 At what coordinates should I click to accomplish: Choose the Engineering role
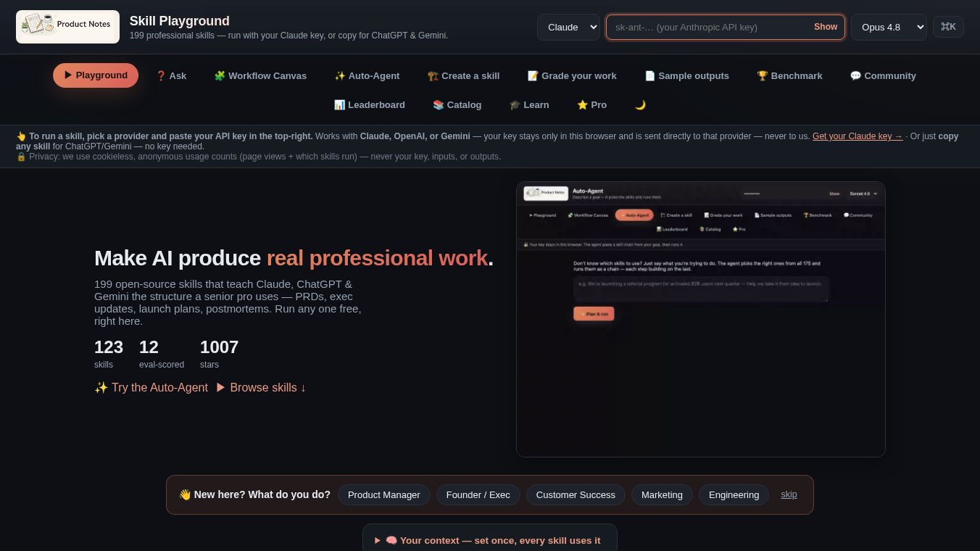[734, 494]
